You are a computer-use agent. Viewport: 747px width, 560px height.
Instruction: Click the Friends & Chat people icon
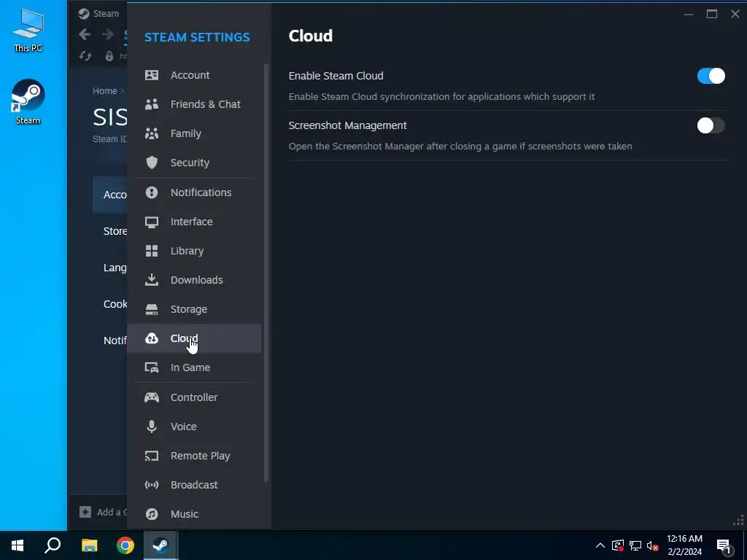tap(152, 104)
